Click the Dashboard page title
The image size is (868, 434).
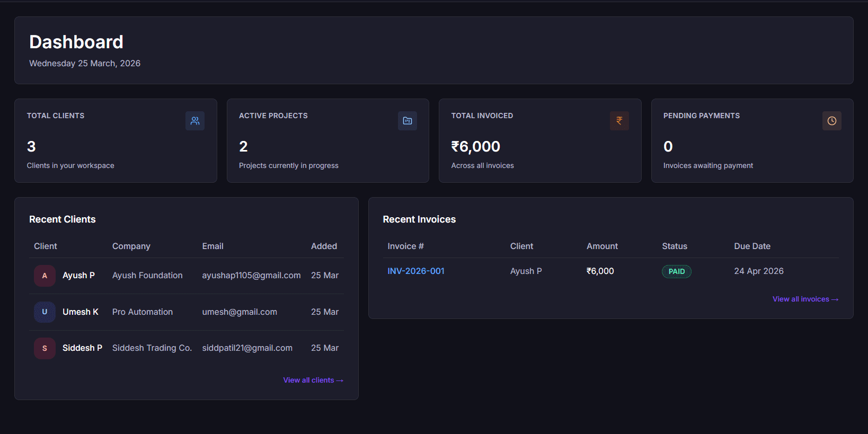76,42
